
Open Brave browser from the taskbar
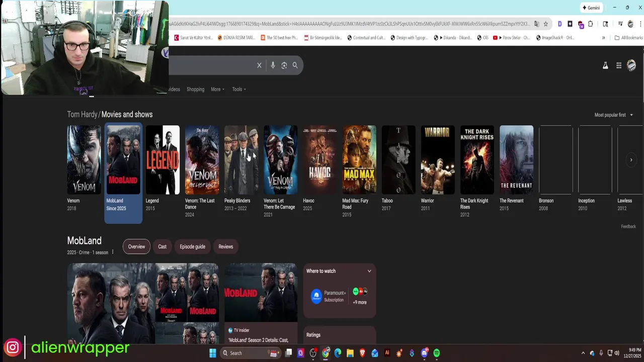click(x=362, y=353)
